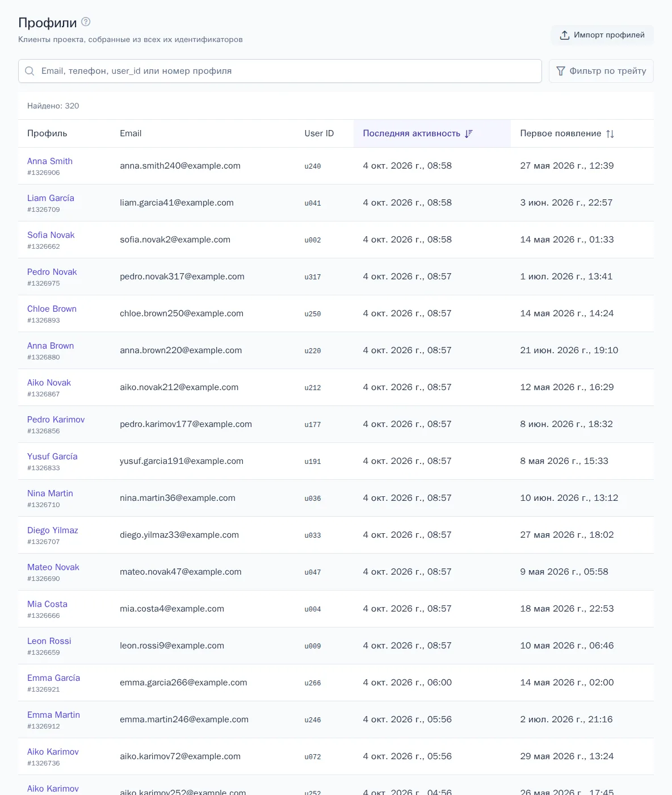
Task: Open Chloe Brown profile
Action: [x=52, y=309]
